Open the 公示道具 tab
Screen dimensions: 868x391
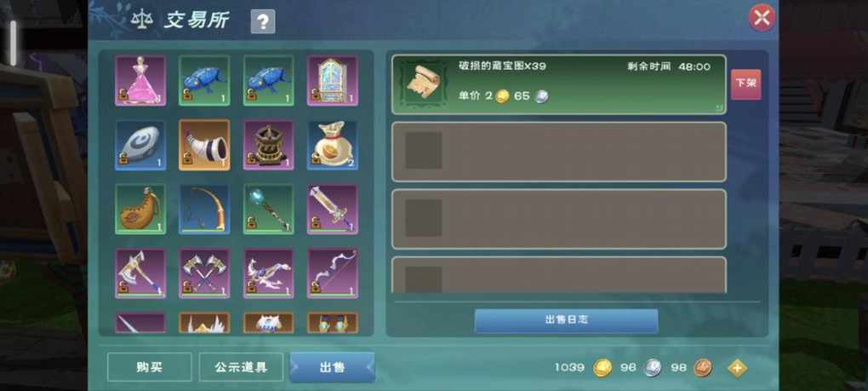tap(242, 367)
